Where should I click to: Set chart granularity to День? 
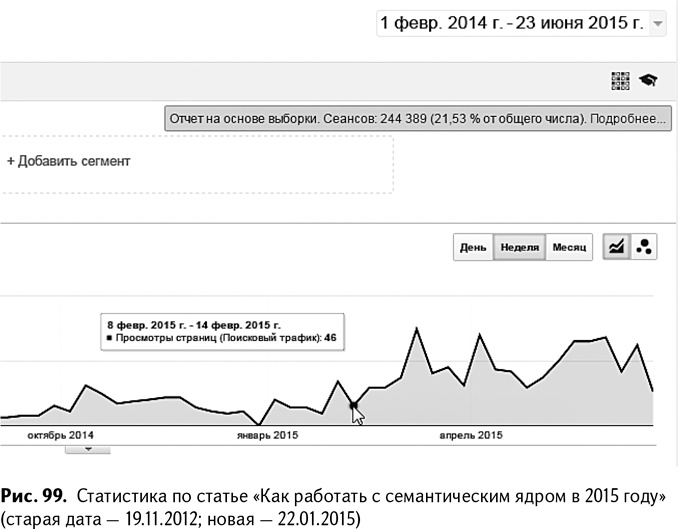[x=473, y=247]
